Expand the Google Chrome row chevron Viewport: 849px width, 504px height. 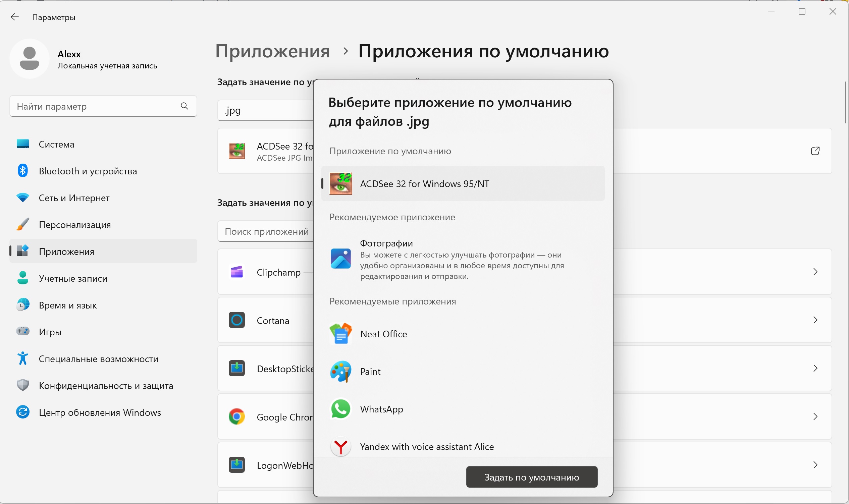(815, 417)
